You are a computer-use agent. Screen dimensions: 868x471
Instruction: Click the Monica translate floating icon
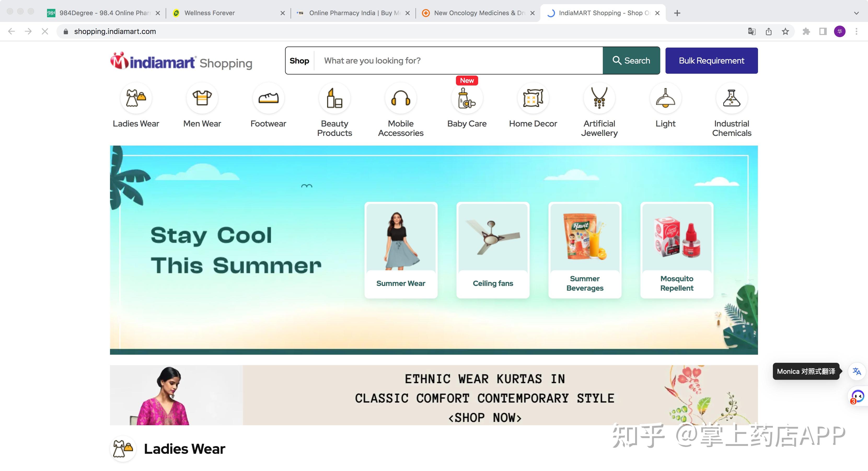857,371
